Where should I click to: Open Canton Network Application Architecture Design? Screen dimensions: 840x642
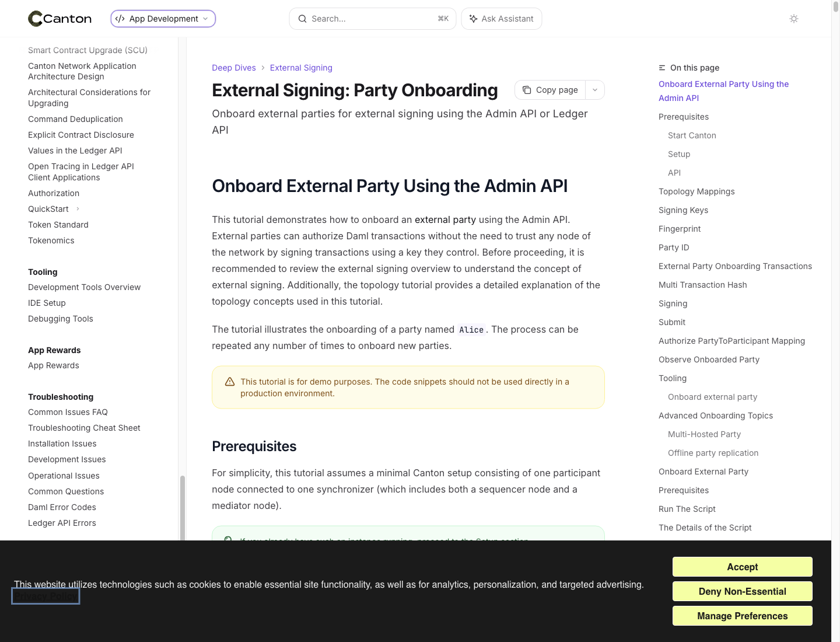pos(82,71)
